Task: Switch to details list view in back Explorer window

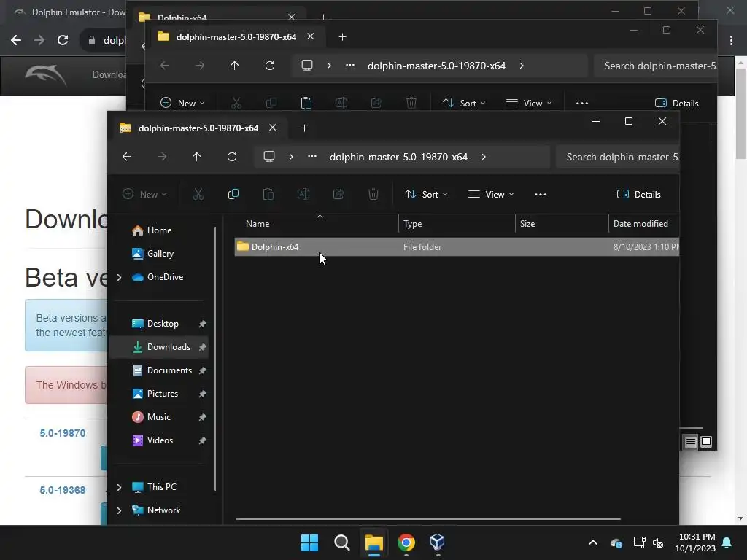Action: (x=691, y=442)
